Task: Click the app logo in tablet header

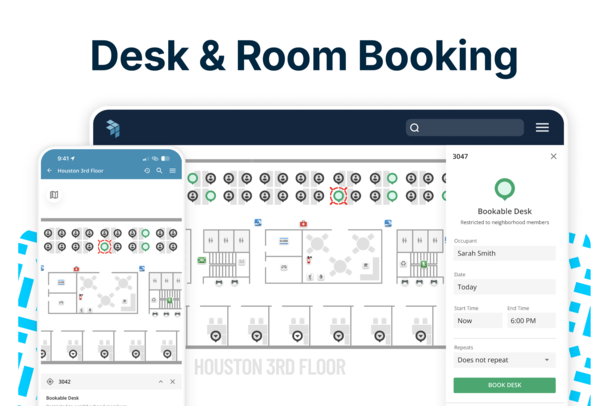Action: [x=112, y=128]
